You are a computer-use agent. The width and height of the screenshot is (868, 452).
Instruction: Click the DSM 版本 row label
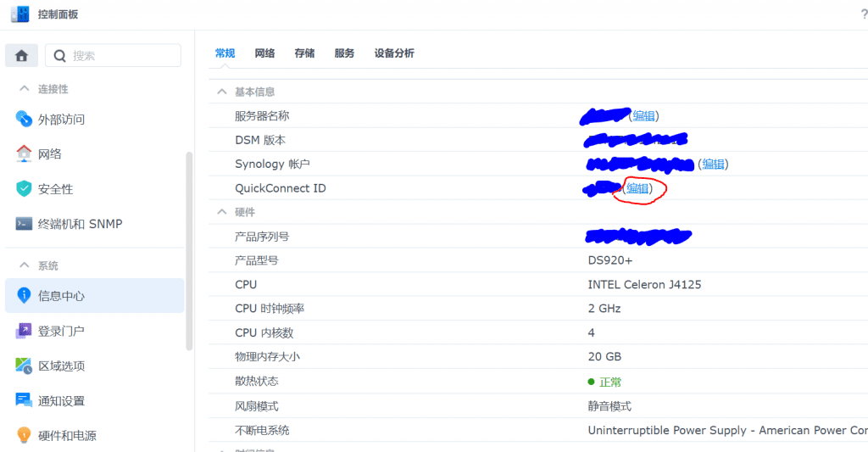(260, 140)
